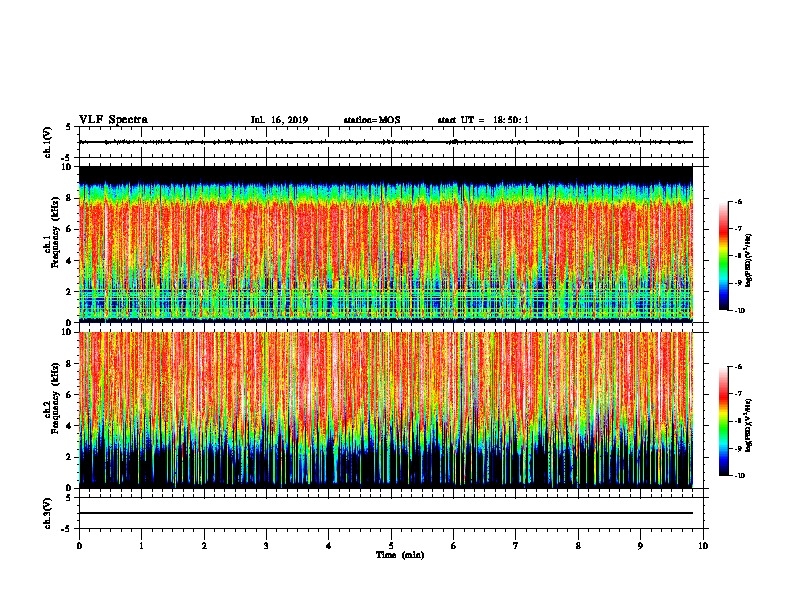This screenshot has width=792, height=612.
Task: Click the "-10" label on ch.1 colorbar
Action: pos(740,311)
